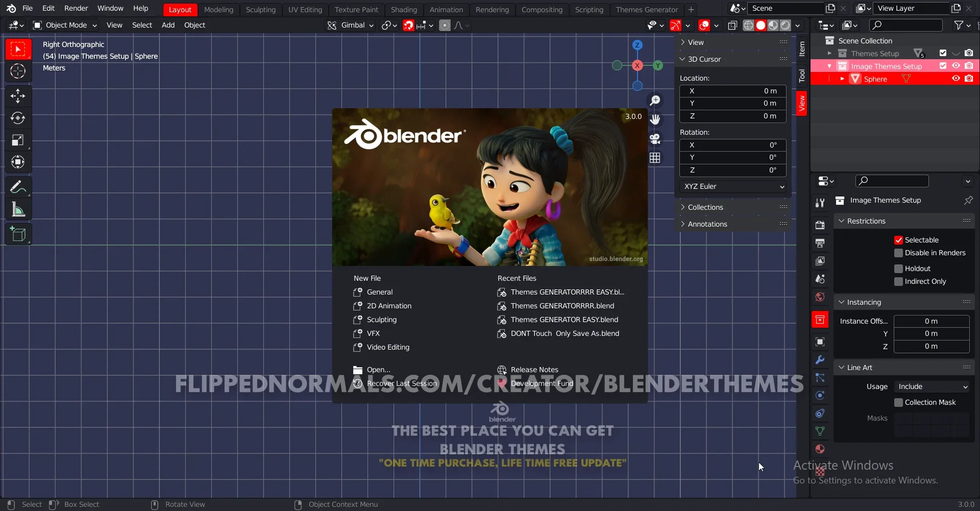Open the Object Mode dropdown
The image size is (980, 511).
tap(65, 25)
